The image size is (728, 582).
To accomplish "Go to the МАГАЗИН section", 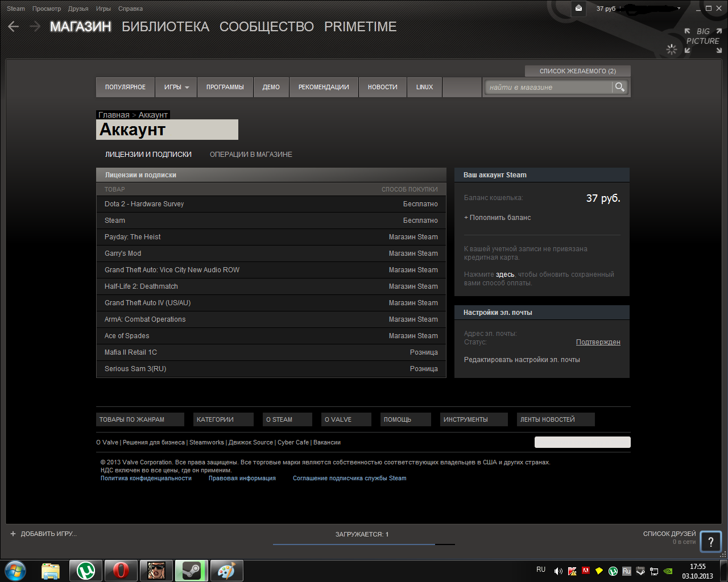I will [x=81, y=27].
